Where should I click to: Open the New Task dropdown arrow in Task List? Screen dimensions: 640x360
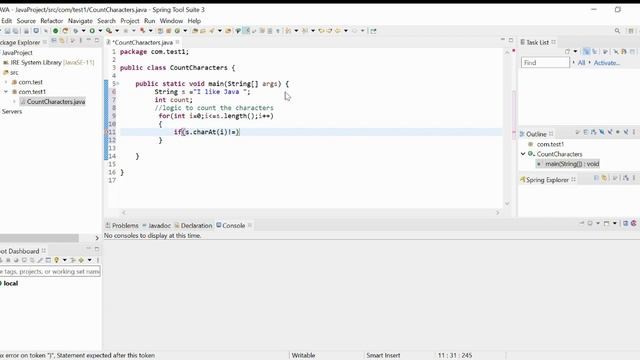click(x=575, y=51)
